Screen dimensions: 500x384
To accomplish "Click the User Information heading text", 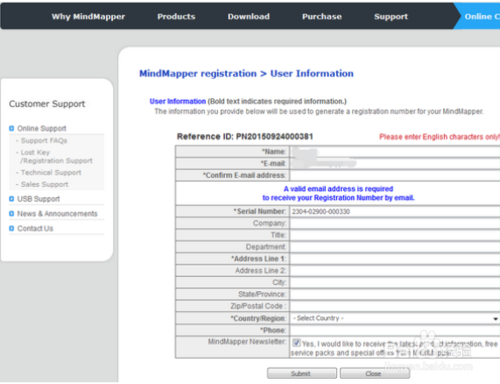I will pyautogui.click(x=178, y=101).
